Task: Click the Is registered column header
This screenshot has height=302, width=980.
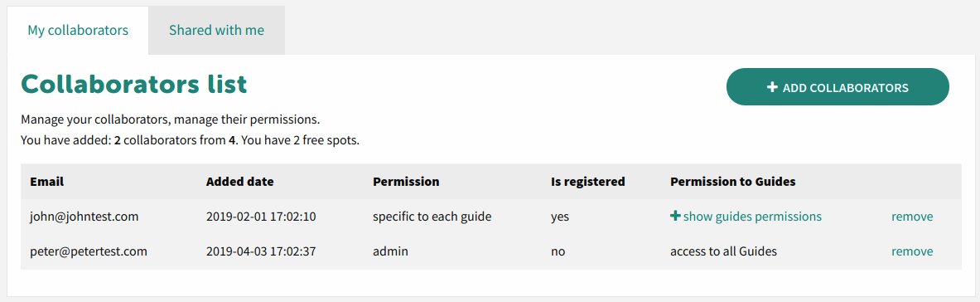Action: 588,182
